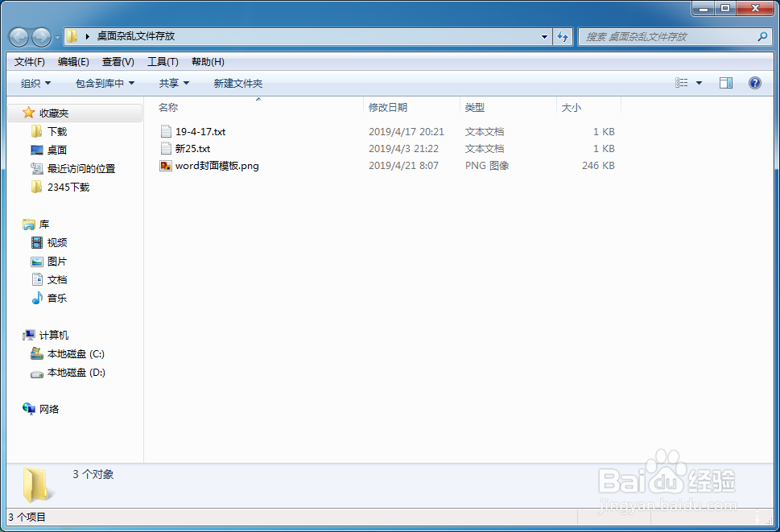
Task: Click the Forward navigation arrow button
Action: pyautogui.click(x=41, y=37)
